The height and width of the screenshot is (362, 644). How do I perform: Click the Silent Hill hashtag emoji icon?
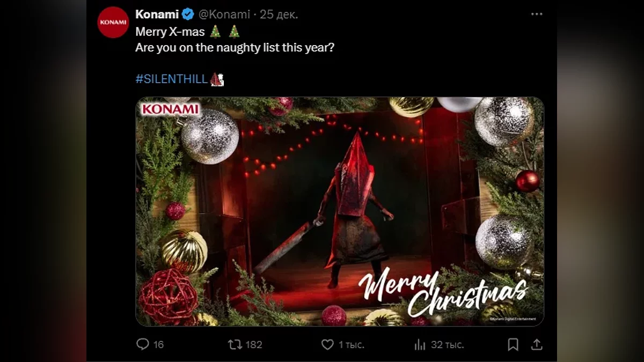[217, 79]
